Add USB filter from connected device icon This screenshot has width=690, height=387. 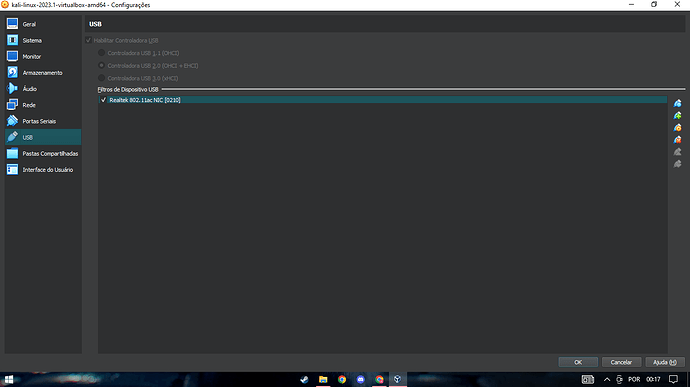(678, 115)
